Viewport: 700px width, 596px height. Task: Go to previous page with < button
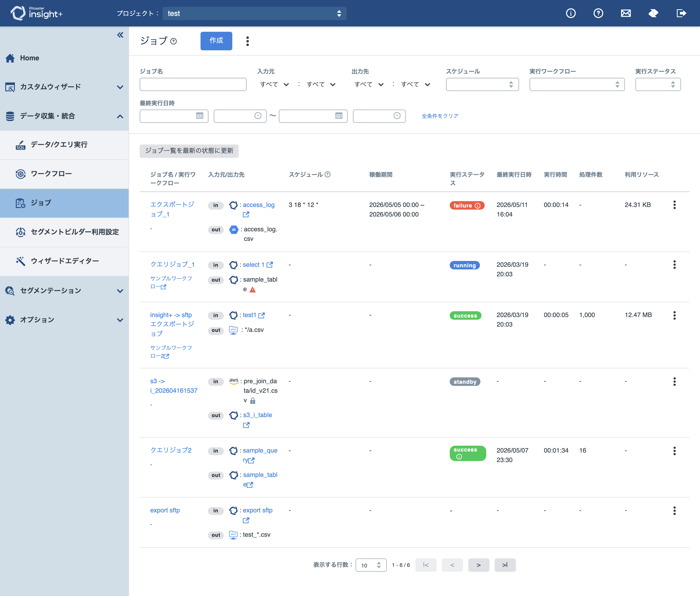[452, 565]
